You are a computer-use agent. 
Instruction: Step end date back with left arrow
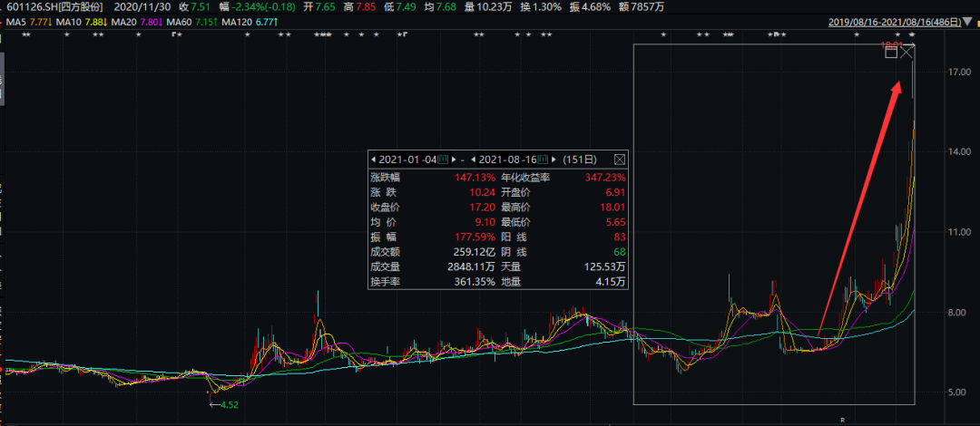473,160
